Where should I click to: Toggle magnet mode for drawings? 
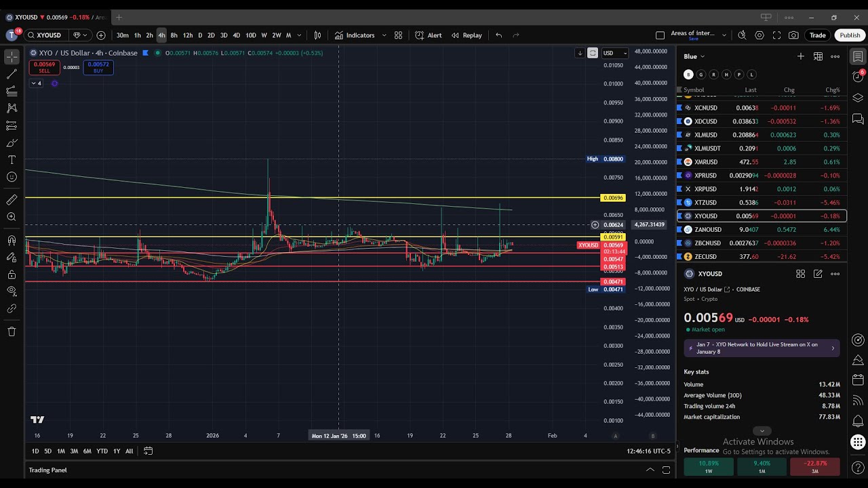point(12,240)
